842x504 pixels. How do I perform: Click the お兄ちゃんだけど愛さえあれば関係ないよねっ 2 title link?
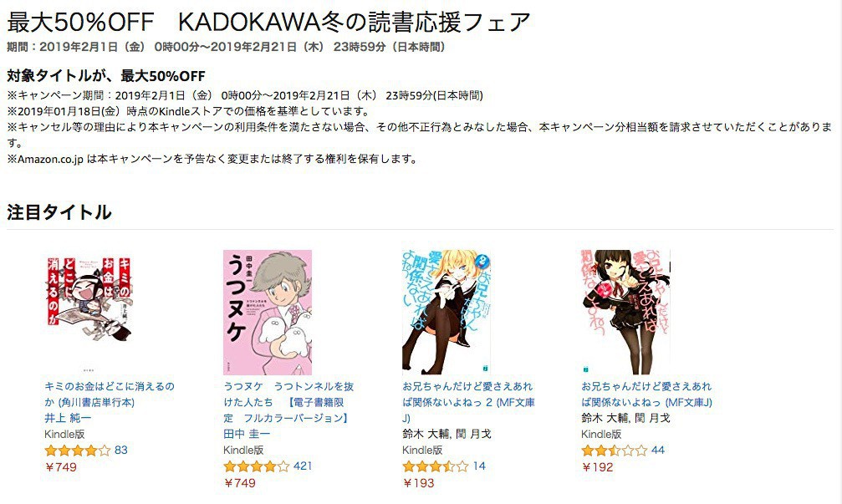click(x=468, y=402)
